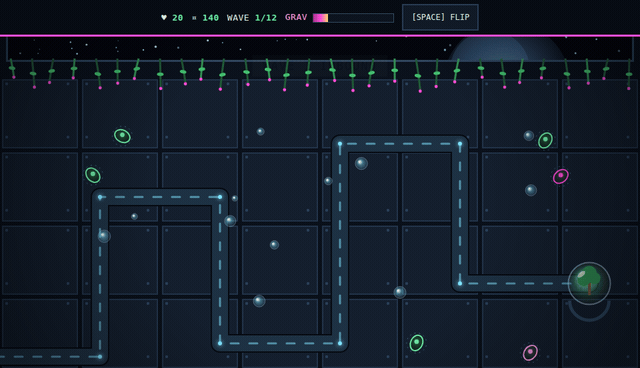Click the lives value "20"

[x=178, y=18]
